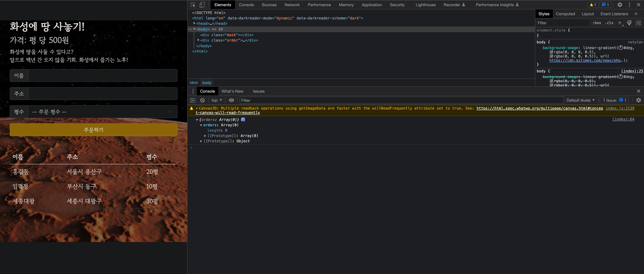
Task: Open the Lighthouse tab
Action: coord(425,5)
